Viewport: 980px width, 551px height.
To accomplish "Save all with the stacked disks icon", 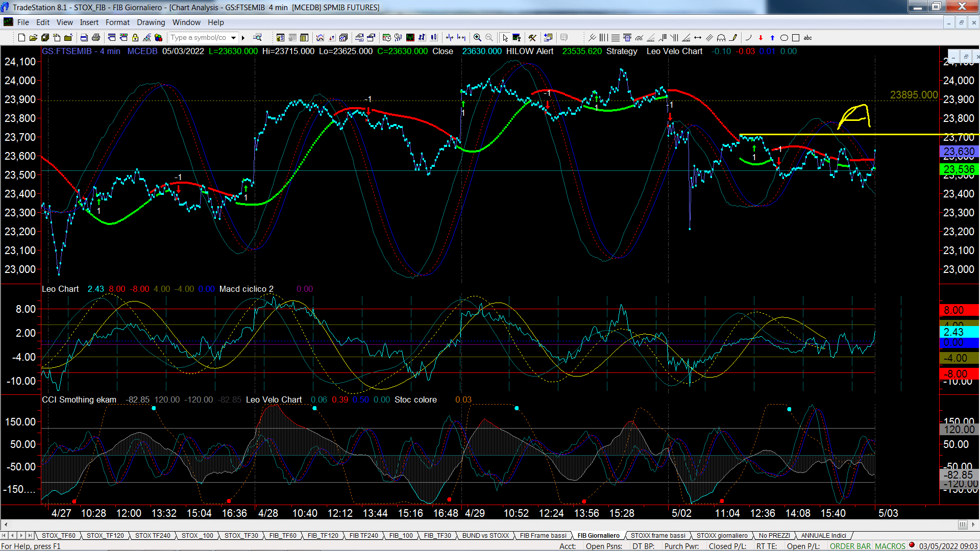I will pos(45,38).
